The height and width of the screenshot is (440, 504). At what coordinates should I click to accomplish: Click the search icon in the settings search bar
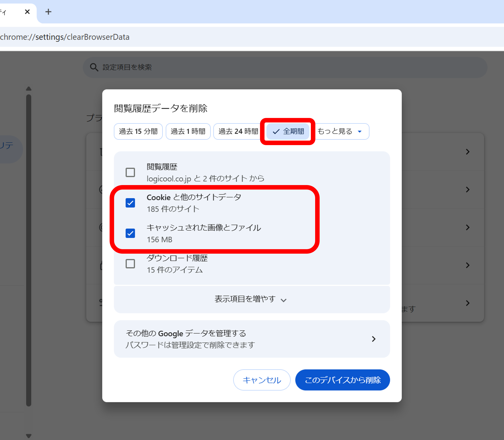pyautogui.click(x=94, y=67)
